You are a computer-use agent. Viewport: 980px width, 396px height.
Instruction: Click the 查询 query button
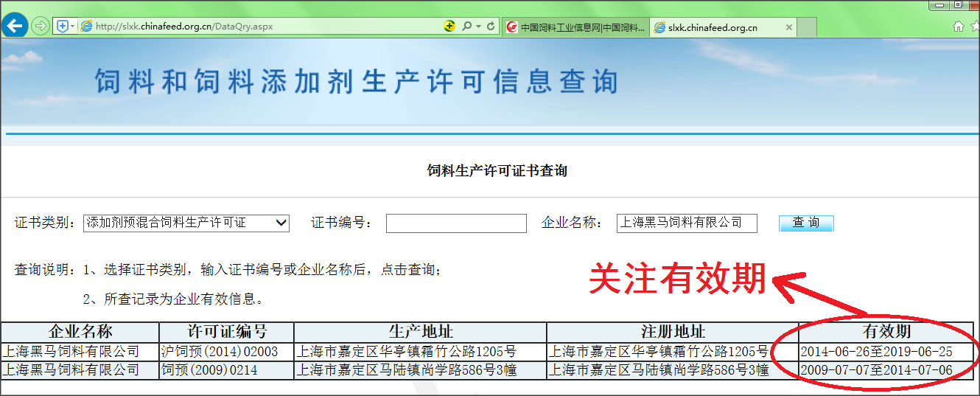tap(805, 223)
